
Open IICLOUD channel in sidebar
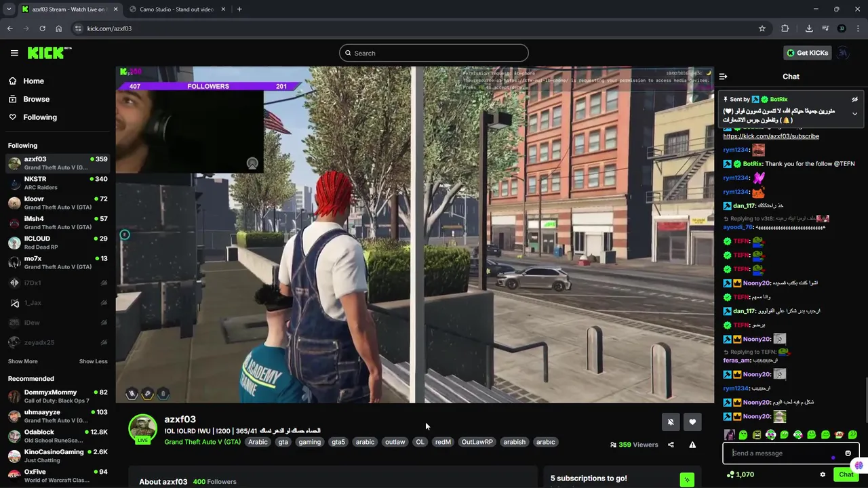58,243
